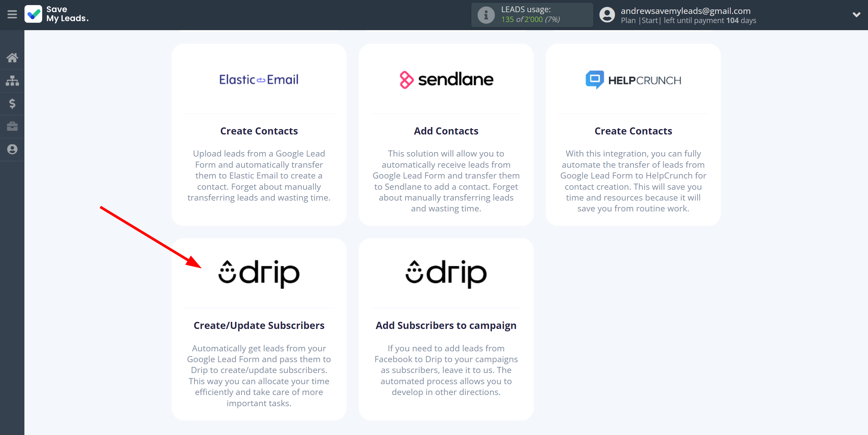Click the 135 of 2'000 leads counter

point(531,20)
